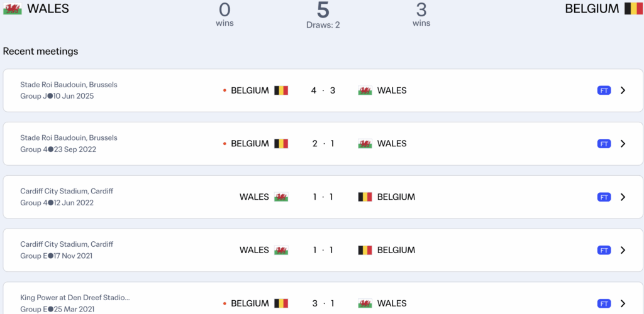
Task: Open the 12 Jun 2022 match chevron
Action: click(623, 197)
